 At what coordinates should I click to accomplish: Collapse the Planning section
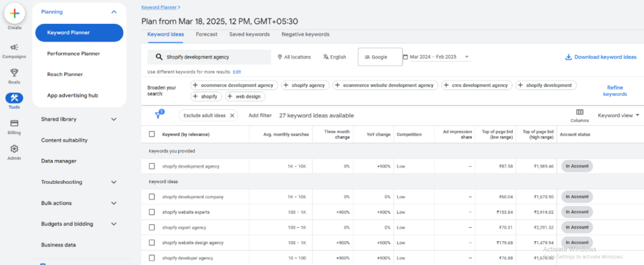click(113, 12)
